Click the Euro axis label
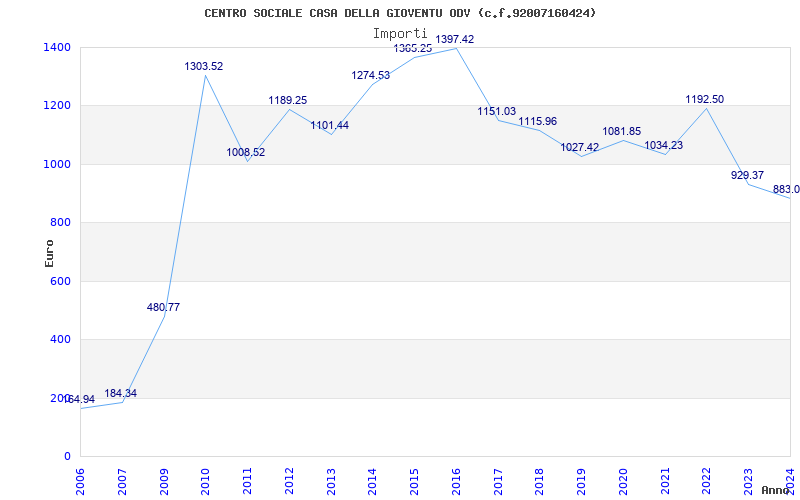This screenshot has height=500, width=800. pyautogui.click(x=49, y=253)
